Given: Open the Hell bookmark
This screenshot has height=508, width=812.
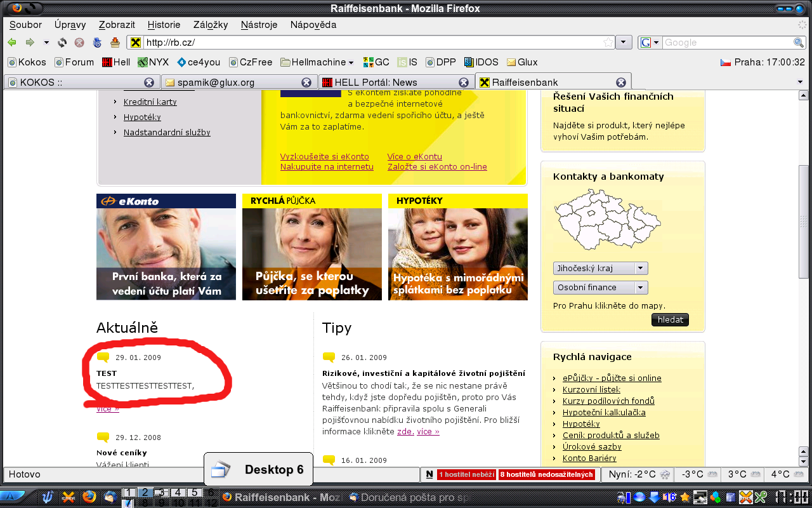Looking at the screenshot, I should (116, 62).
